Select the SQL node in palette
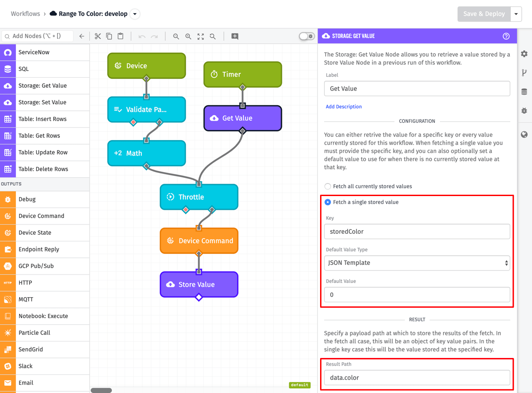The width and height of the screenshot is (532, 393). click(x=45, y=69)
